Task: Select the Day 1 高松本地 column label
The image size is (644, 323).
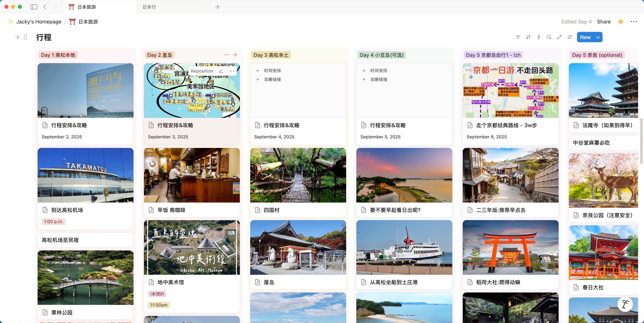Action: [x=58, y=55]
